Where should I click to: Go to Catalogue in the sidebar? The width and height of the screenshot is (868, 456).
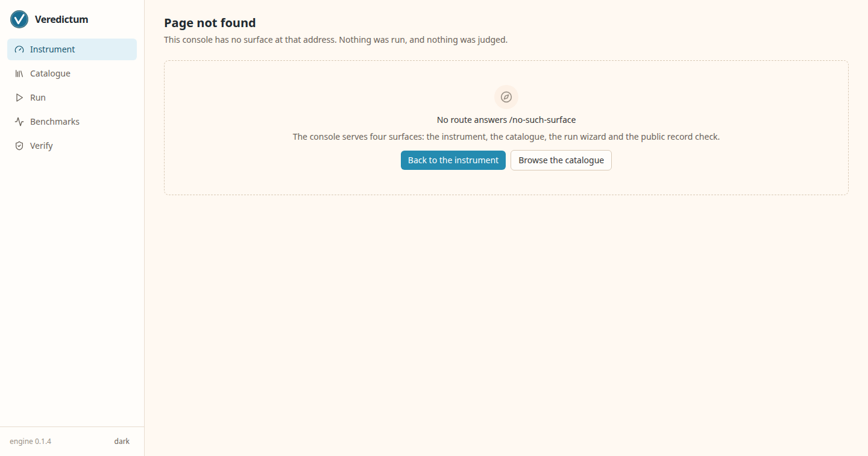[72, 73]
